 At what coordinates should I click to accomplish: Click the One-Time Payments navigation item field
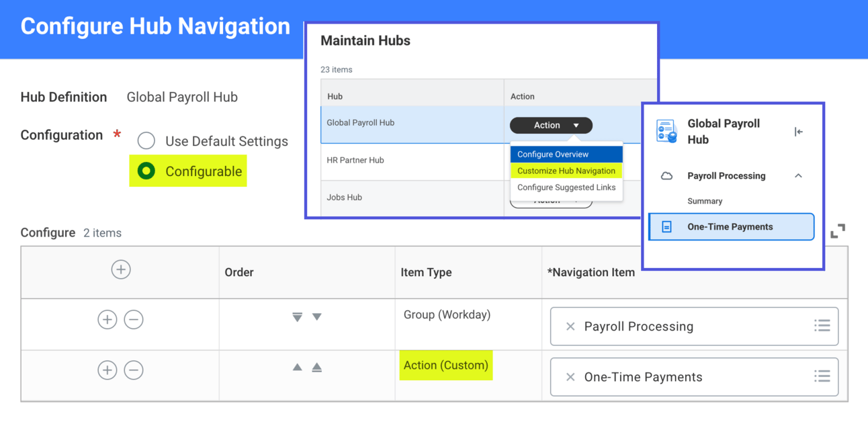click(694, 377)
